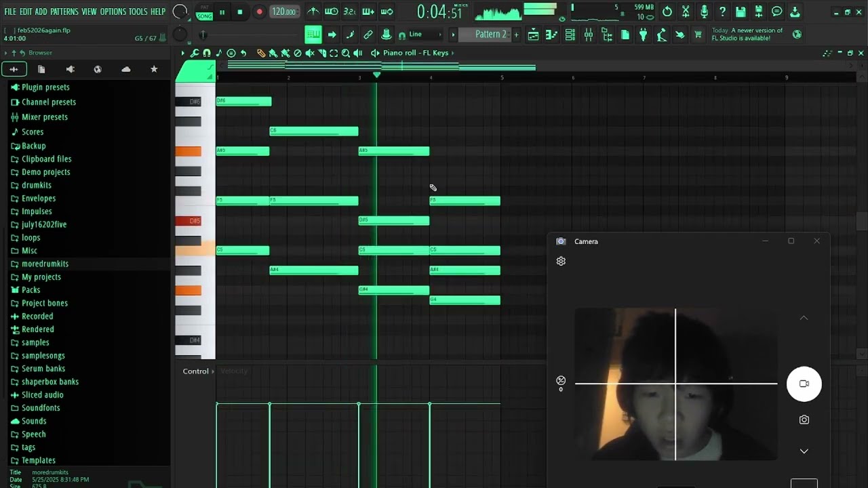Image resolution: width=868 pixels, height=488 pixels.
Task: Click the D#5 piano key
Action: tap(189, 220)
